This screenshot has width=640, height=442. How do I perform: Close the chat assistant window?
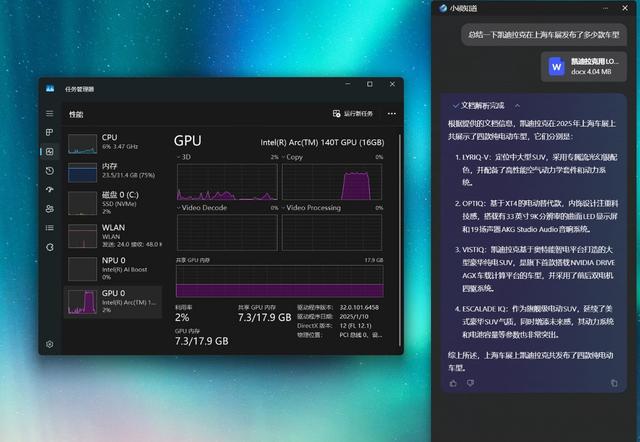[x=625, y=8]
